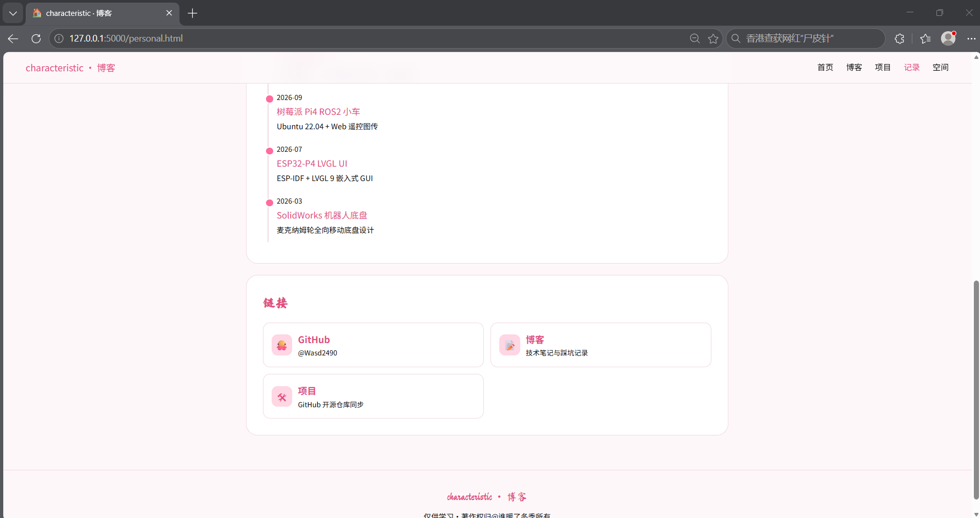The height and width of the screenshot is (518, 980).
Task: Open the ESP32-P4 LVGL UI entry
Action: click(312, 164)
